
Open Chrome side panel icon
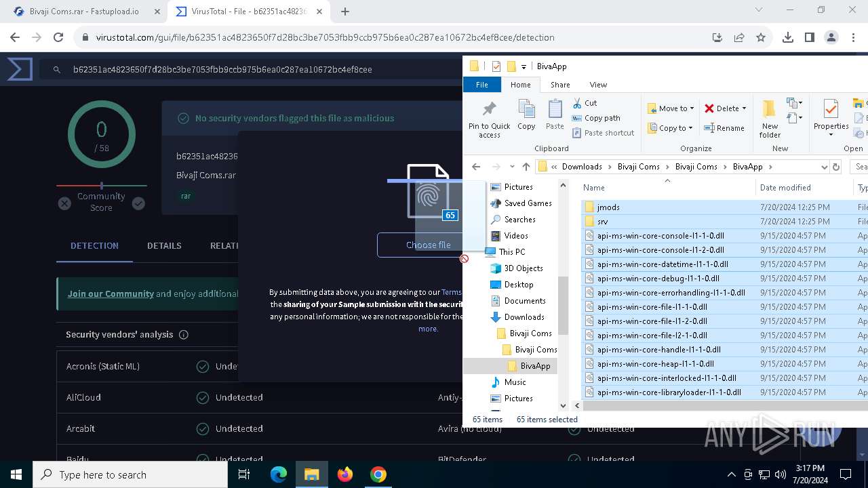810,37
